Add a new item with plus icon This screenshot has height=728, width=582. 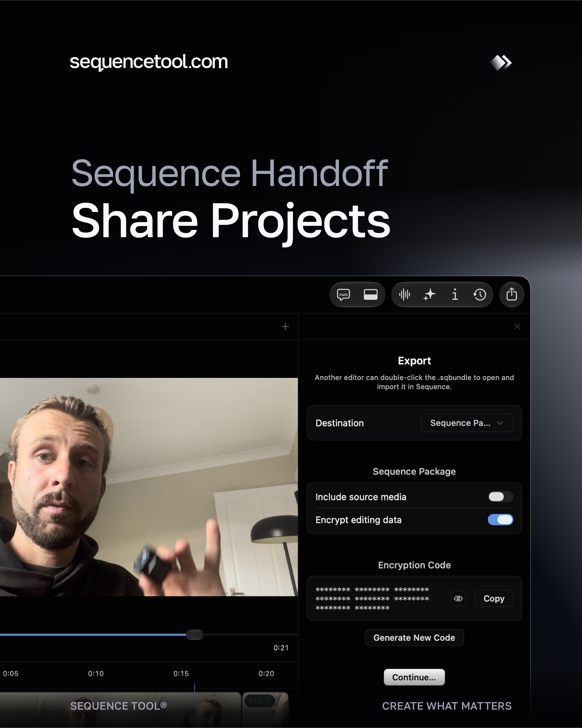tap(285, 326)
